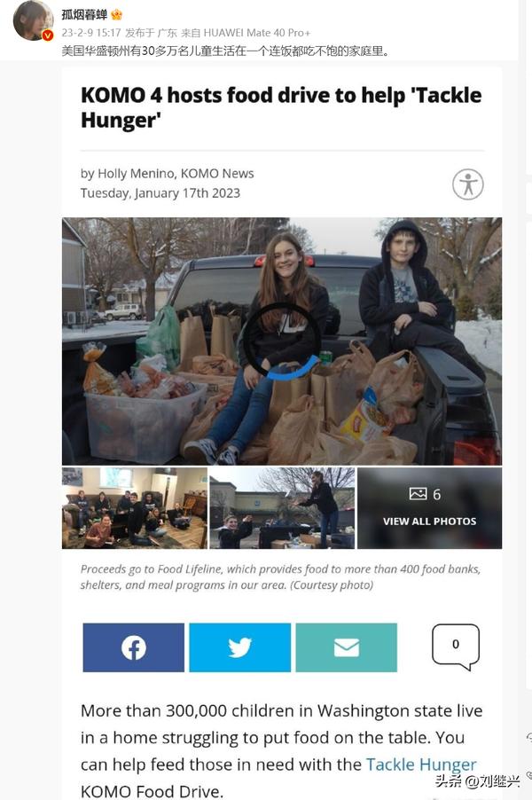Click the article headline about Tackle Hunger
Image resolution: width=532 pixels, height=800 pixels.
coord(281,107)
